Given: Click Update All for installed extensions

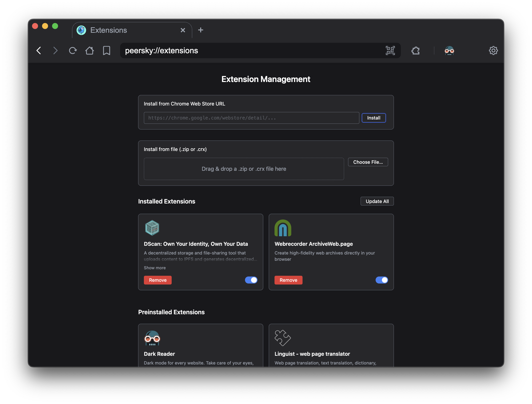Looking at the screenshot, I should click(x=377, y=201).
